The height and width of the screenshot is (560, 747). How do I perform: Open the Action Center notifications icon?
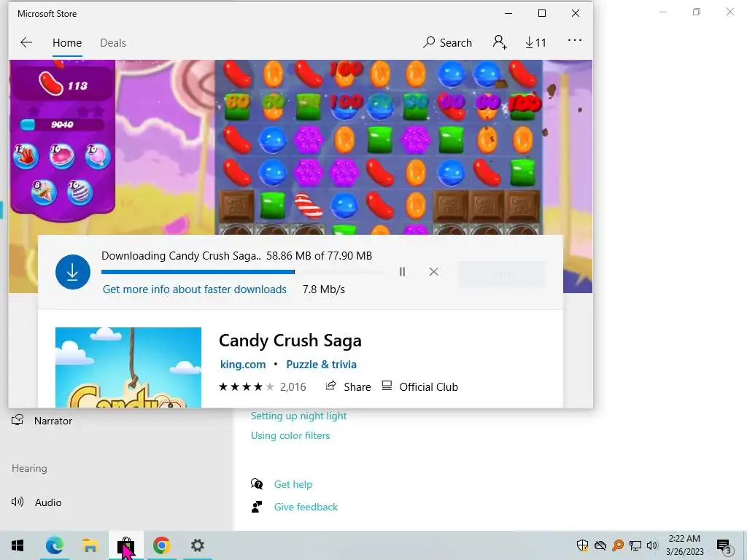[x=724, y=545]
